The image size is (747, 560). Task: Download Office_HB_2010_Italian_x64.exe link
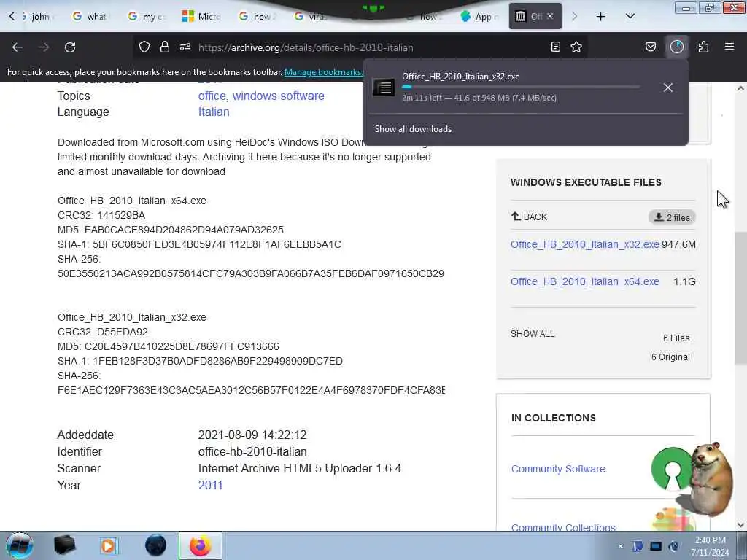pos(584,281)
